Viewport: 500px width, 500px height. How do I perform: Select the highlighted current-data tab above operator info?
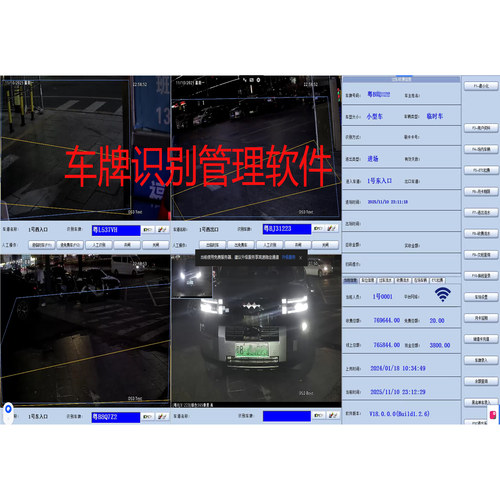[351, 280]
